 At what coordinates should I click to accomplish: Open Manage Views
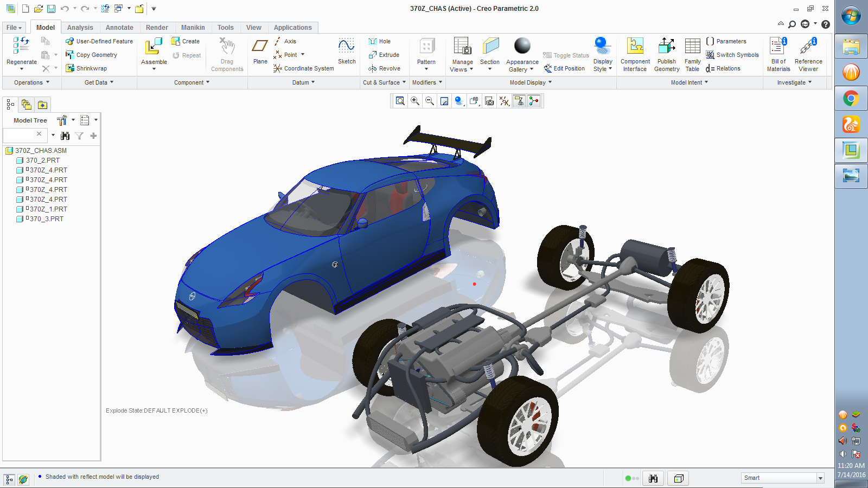pyautogui.click(x=462, y=54)
